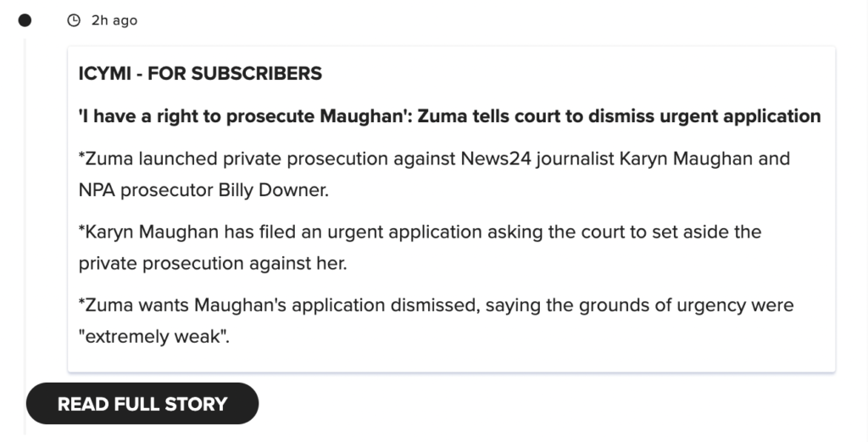This screenshot has height=442, width=868.
Task: Click the asterisk before "Zuma wants Maughan's"
Action: [81, 303]
